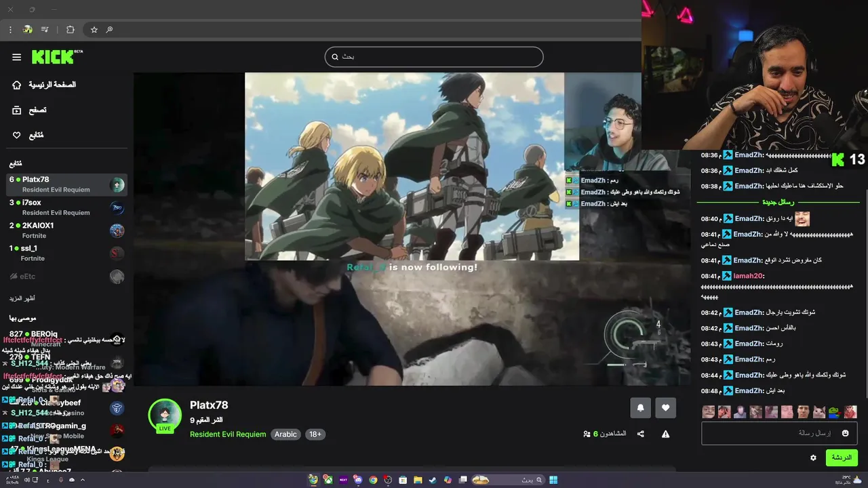Viewport: 868px width, 488px height.
Task: Open the share stream icon
Action: (640, 434)
